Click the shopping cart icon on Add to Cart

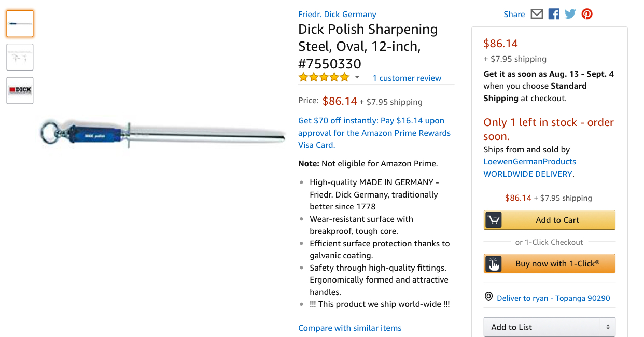tap(493, 220)
